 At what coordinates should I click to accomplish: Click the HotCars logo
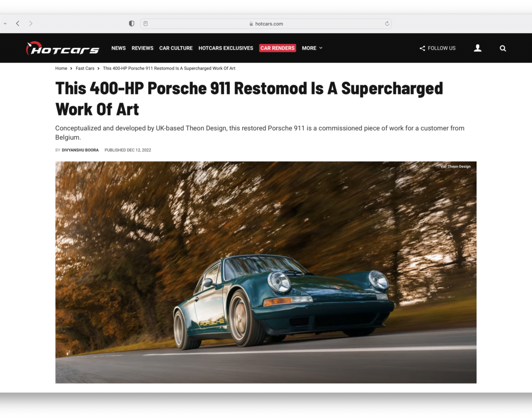(x=63, y=48)
